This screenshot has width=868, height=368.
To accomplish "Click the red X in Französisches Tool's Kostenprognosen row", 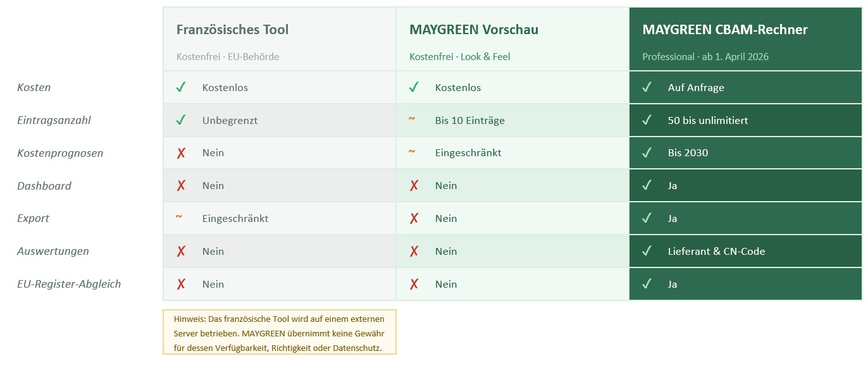I will pyautogui.click(x=181, y=153).
